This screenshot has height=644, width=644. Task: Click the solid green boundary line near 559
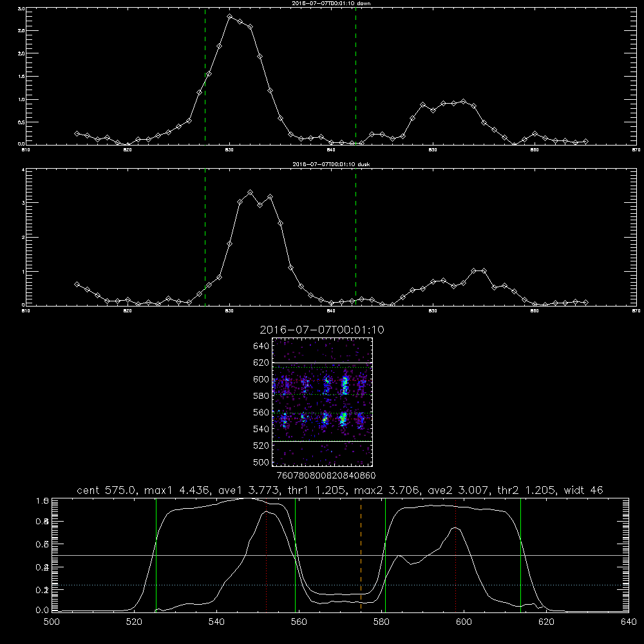pos(296,554)
